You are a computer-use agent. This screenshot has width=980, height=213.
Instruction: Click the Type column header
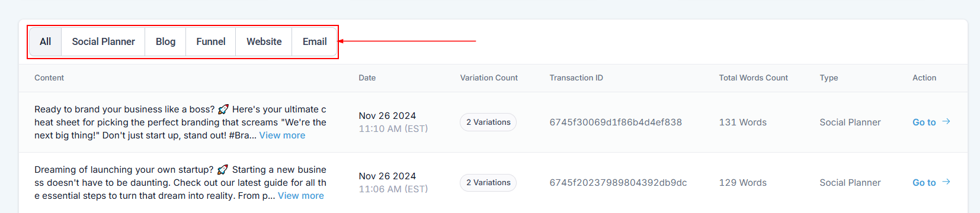click(x=829, y=78)
